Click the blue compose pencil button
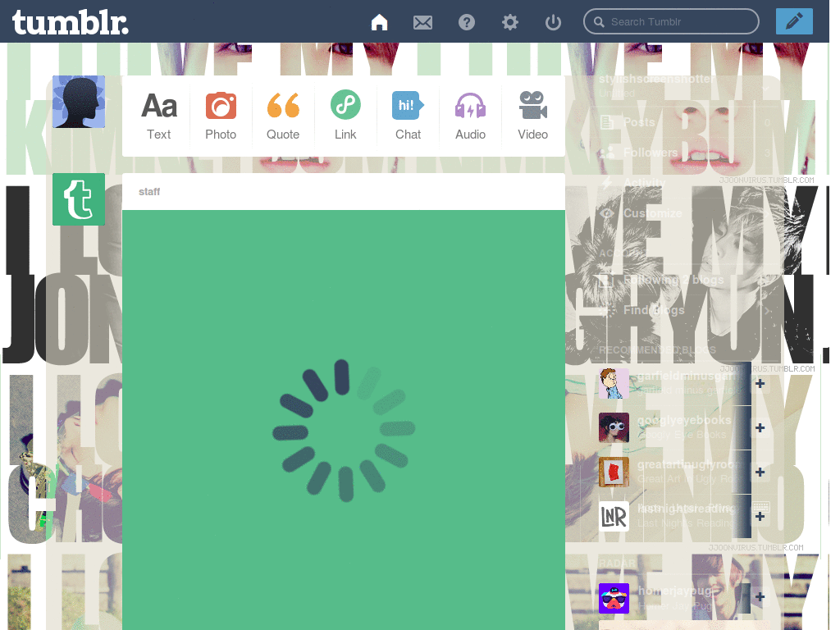The width and height of the screenshot is (840, 630). 794,21
